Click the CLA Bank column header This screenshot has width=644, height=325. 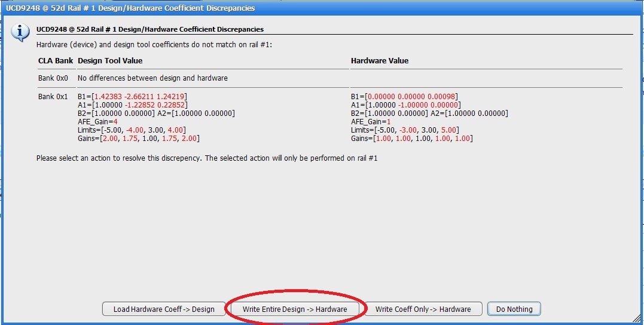point(56,61)
